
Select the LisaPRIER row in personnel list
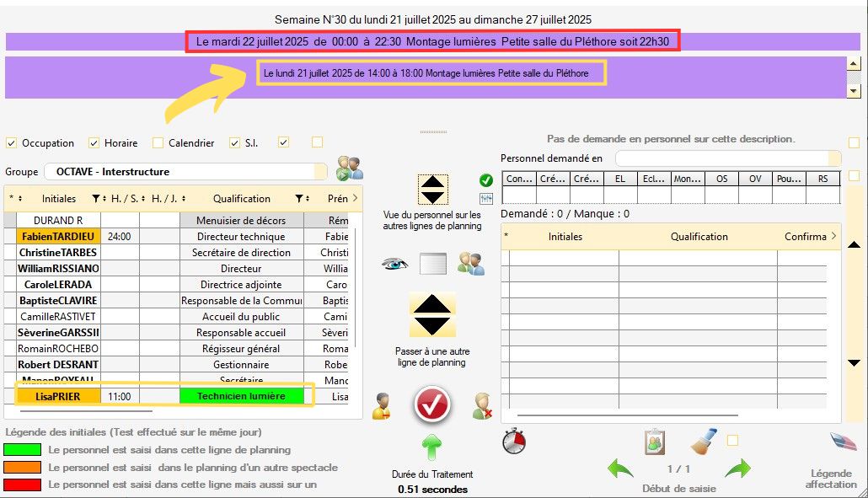click(x=58, y=395)
